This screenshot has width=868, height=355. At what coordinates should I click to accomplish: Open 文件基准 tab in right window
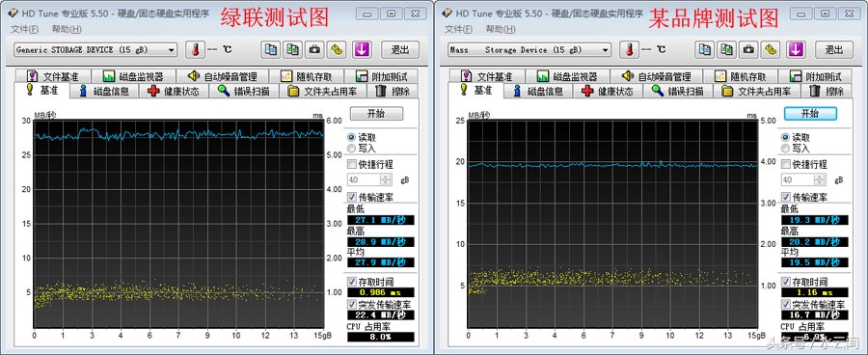(487, 76)
